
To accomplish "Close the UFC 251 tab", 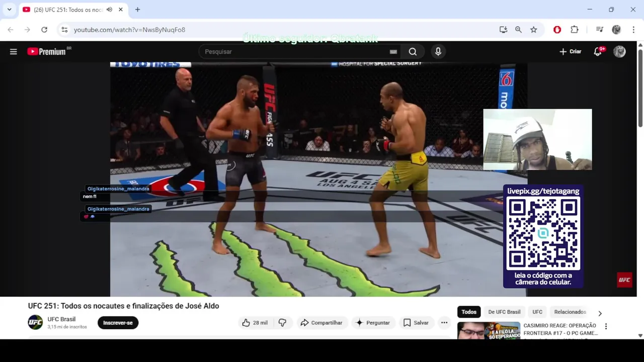I will coord(121,10).
